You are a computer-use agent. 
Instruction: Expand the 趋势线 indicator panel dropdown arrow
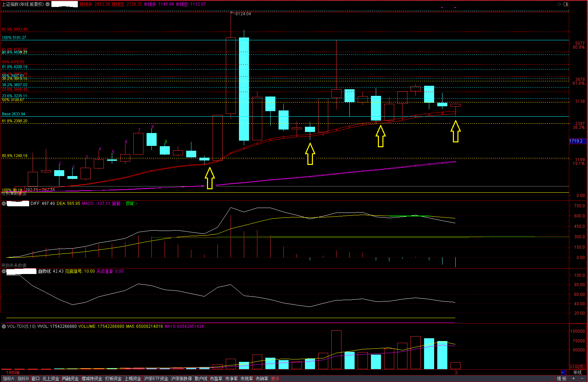pos(4,271)
